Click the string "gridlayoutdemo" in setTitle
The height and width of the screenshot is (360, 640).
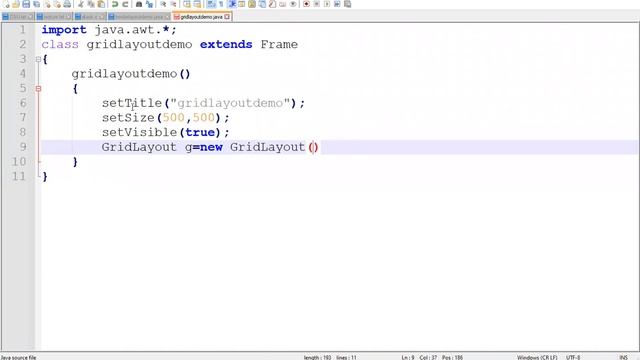coord(230,103)
